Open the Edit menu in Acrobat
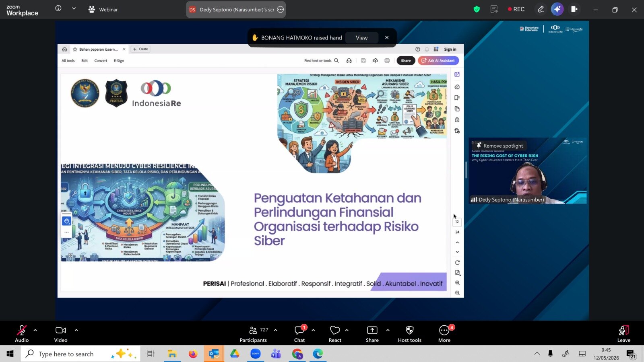 (85, 61)
